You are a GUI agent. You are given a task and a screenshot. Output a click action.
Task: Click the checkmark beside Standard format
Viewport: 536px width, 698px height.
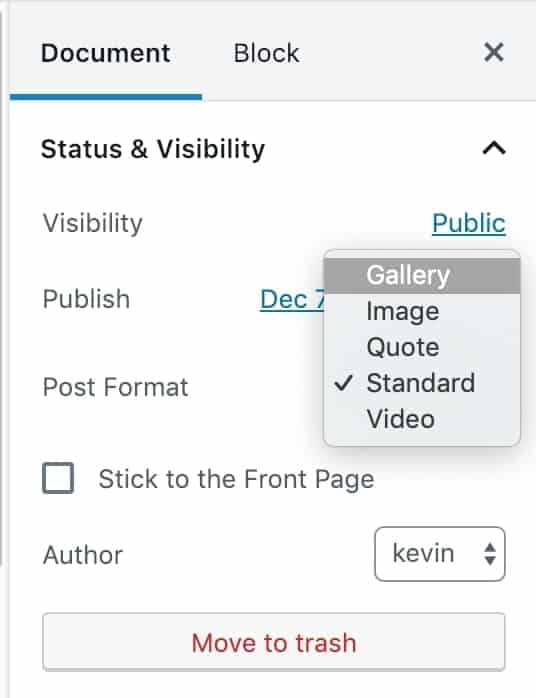pos(344,383)
